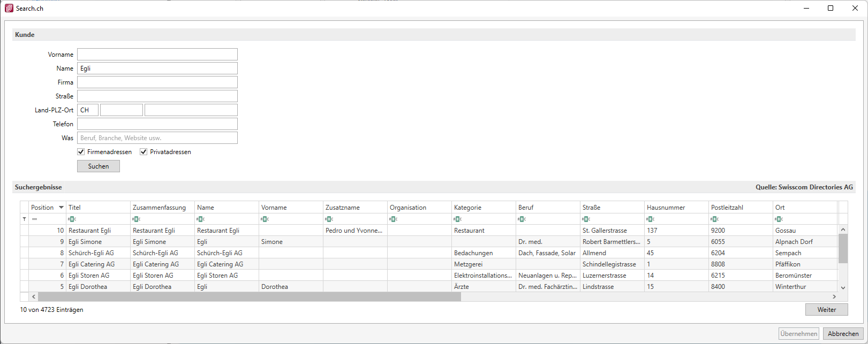Screen dimensions: 868x344
Task: Select the postal code cell 6055
Action: [x=741, y=242]
